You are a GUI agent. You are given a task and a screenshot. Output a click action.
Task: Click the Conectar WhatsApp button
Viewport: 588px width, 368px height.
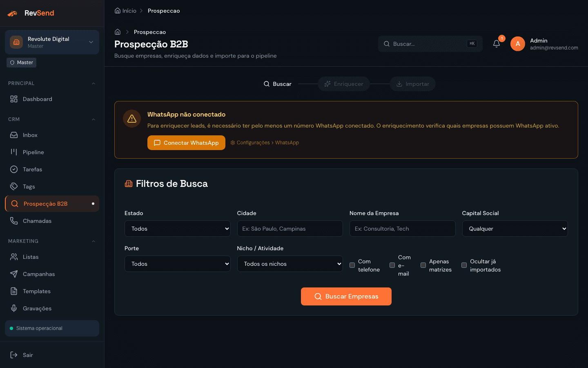click(x=186, y=143)
